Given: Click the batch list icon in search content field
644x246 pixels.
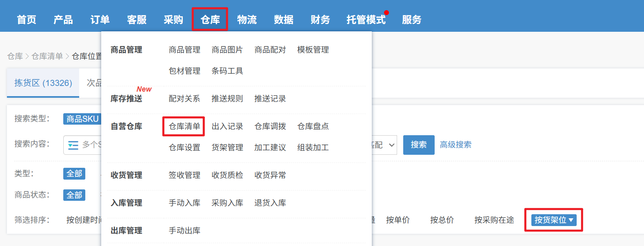Looking at the screenshot, I should point(73,145).
